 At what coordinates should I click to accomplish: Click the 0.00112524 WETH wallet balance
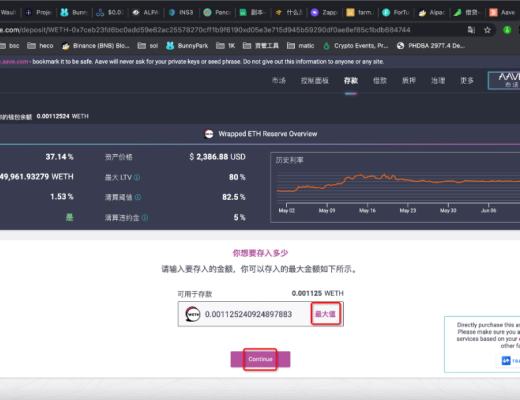63,116
